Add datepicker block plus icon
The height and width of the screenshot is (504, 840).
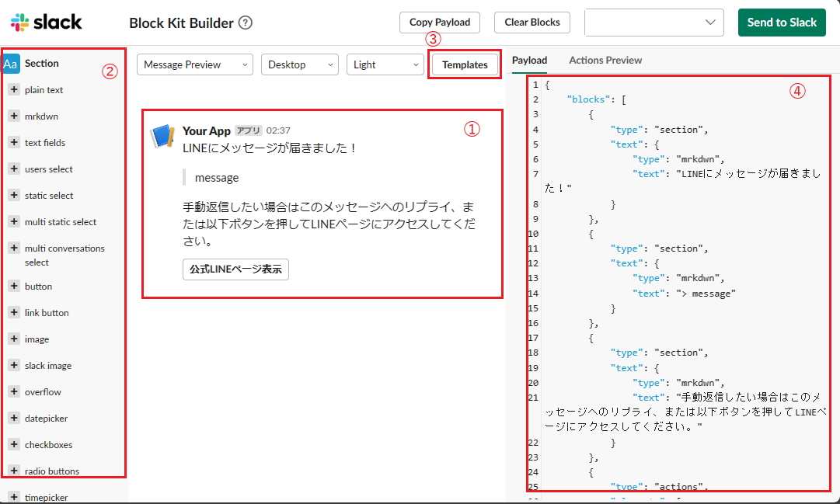click(x=15, y=417)
